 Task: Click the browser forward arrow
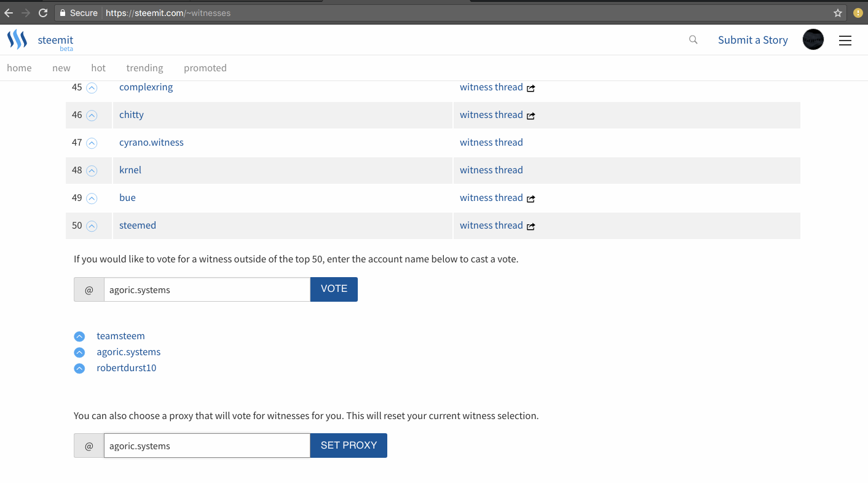(x=26, y=13)
